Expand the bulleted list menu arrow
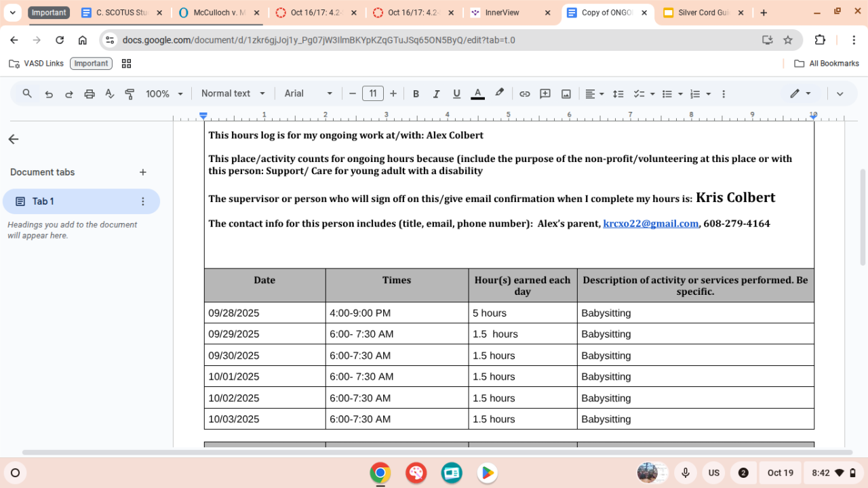868x488 pixels. (680, 94)
